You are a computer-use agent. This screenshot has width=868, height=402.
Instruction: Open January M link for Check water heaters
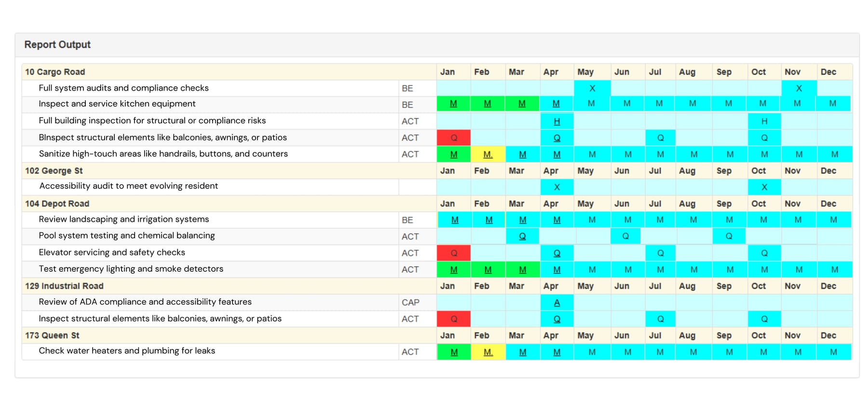click(454, 352)
